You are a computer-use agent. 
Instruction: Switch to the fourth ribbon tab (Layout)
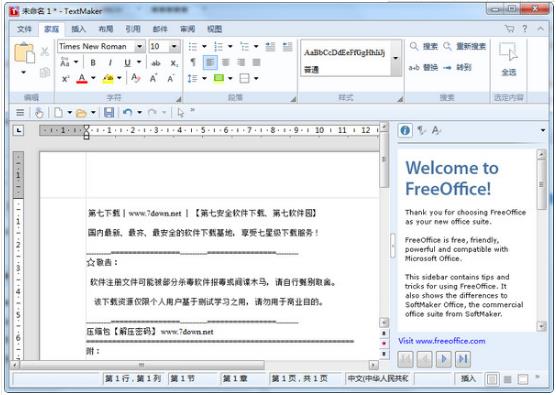tap(106, 29)
